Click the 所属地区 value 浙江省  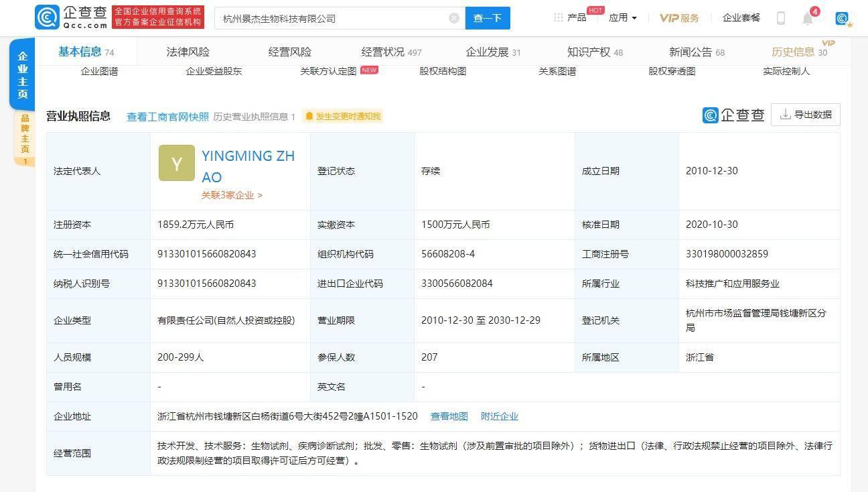[x=700, y=357]
